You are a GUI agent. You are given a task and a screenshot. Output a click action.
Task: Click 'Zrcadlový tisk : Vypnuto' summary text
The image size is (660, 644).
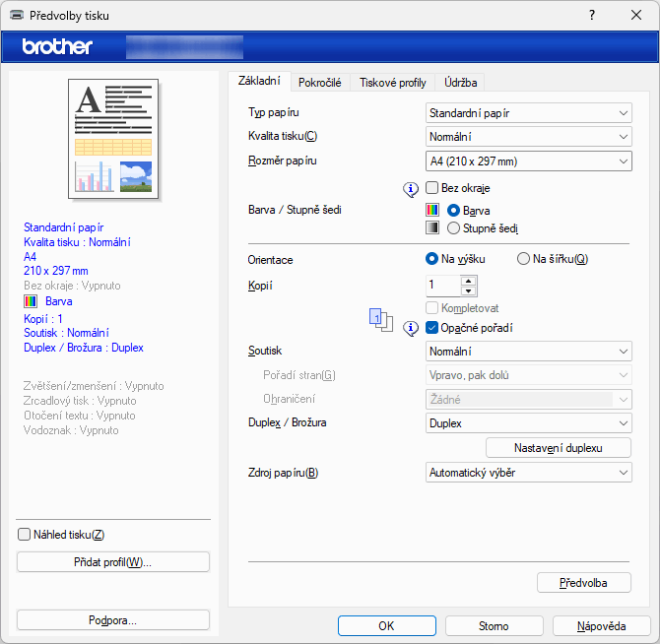[80, 401]
